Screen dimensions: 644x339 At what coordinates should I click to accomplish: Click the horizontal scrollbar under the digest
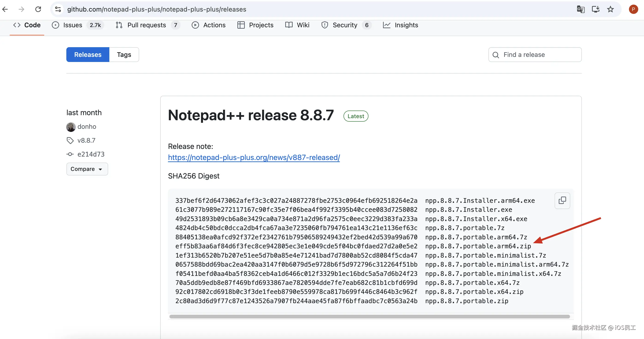369,317
